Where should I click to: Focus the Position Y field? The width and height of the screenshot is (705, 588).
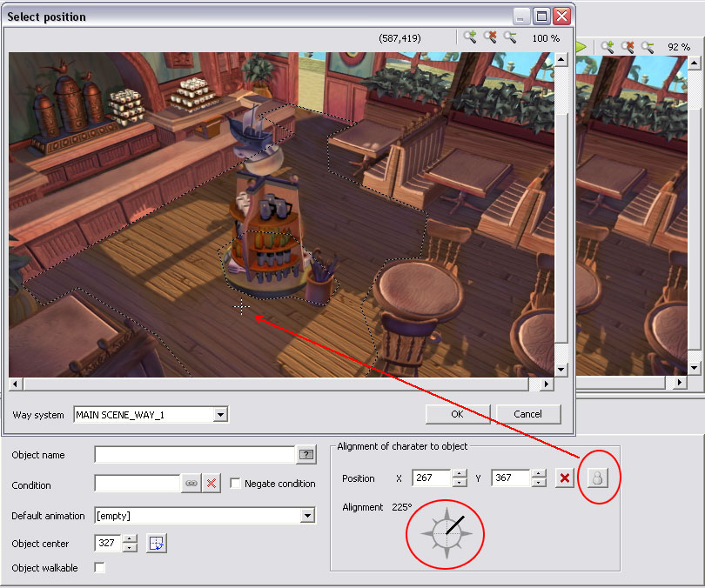[x=511, y=478]
